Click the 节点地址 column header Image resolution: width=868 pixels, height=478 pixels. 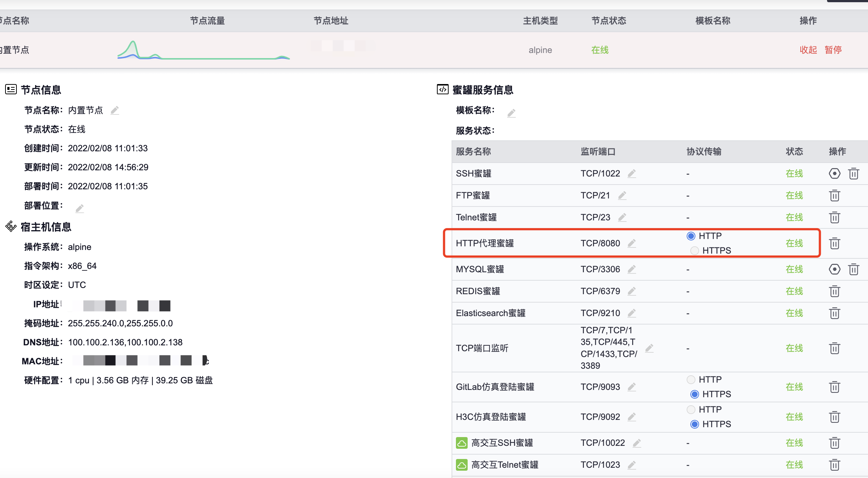[x=331, y=21]
